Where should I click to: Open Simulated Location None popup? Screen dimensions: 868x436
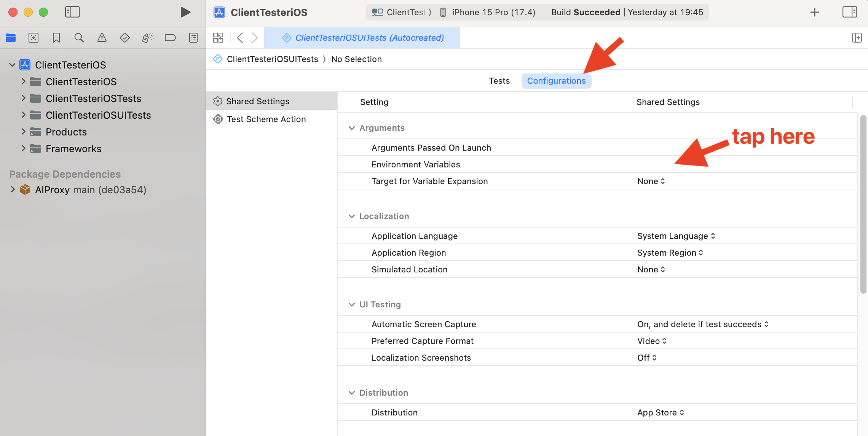[x=651, y=269]
